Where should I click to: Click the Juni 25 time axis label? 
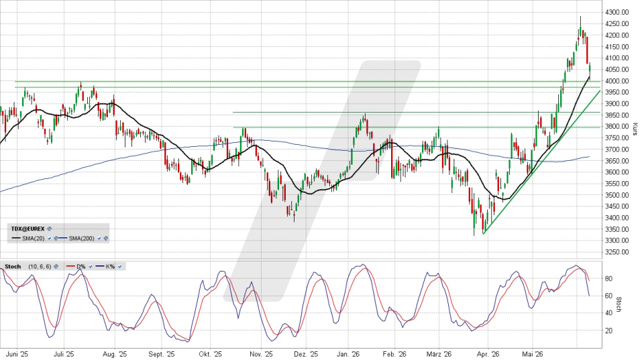[x=17, y=354]
